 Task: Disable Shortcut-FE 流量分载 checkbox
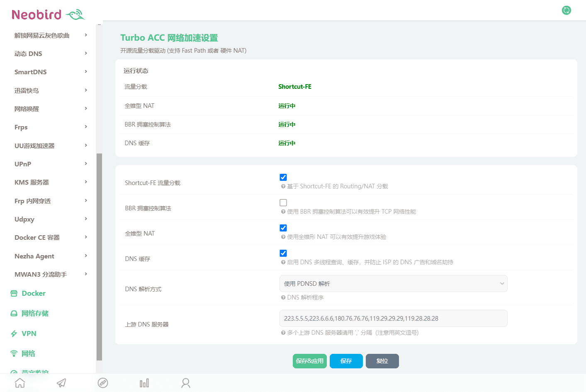coord(283,177)
